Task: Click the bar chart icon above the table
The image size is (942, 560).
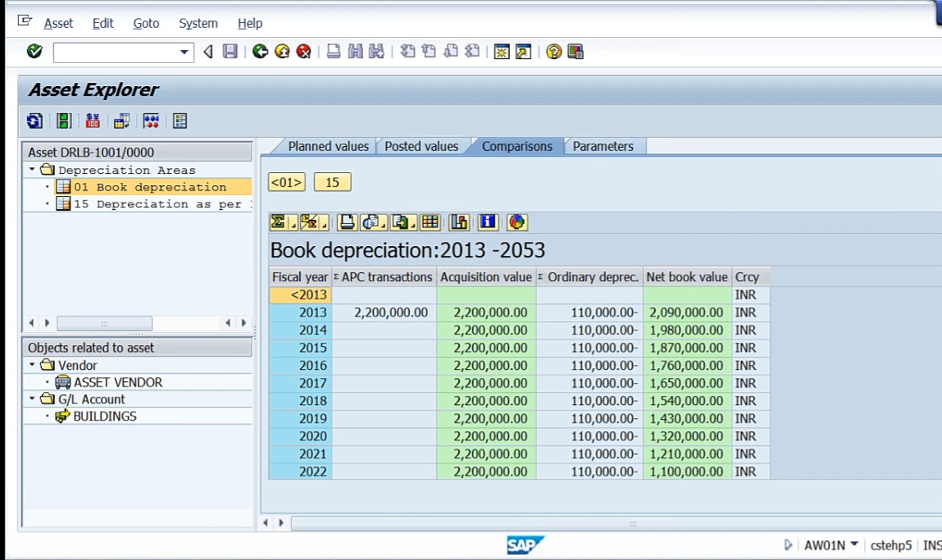Action: tap(459, 222)
